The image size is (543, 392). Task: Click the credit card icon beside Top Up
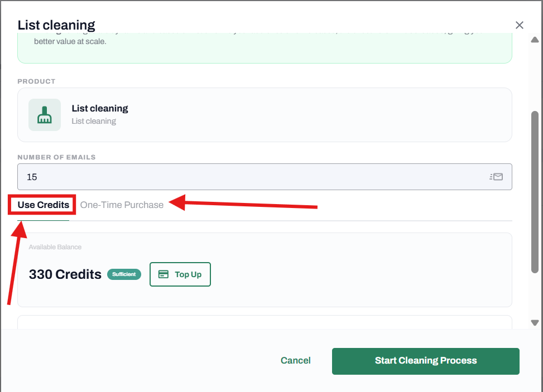click(164, 274)
